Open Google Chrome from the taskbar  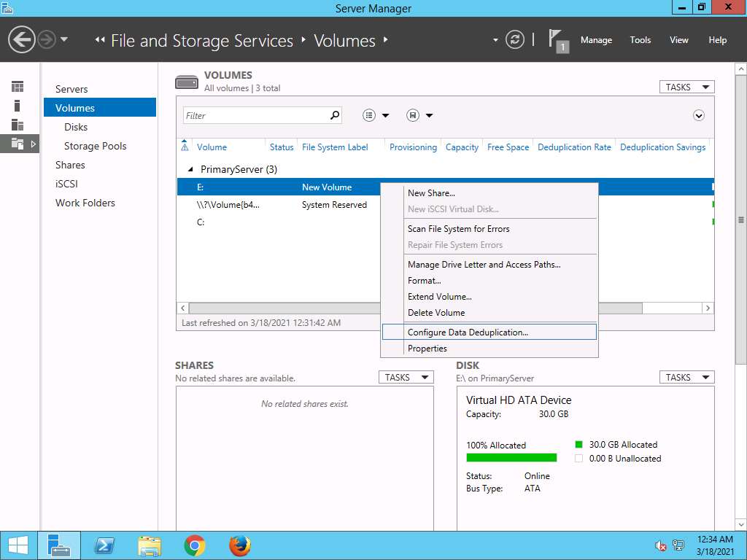pos(194,545)
